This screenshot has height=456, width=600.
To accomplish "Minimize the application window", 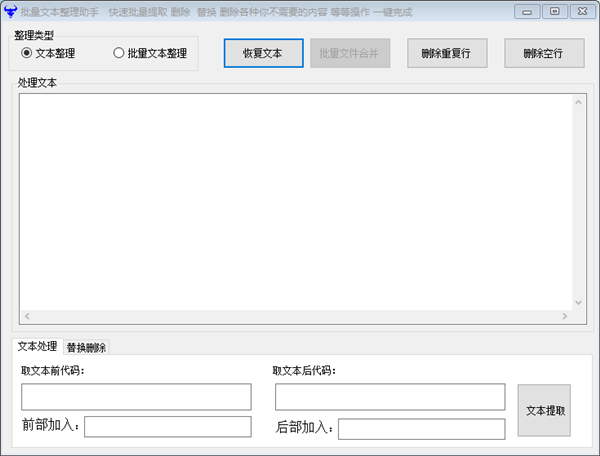I will (530, 11).
